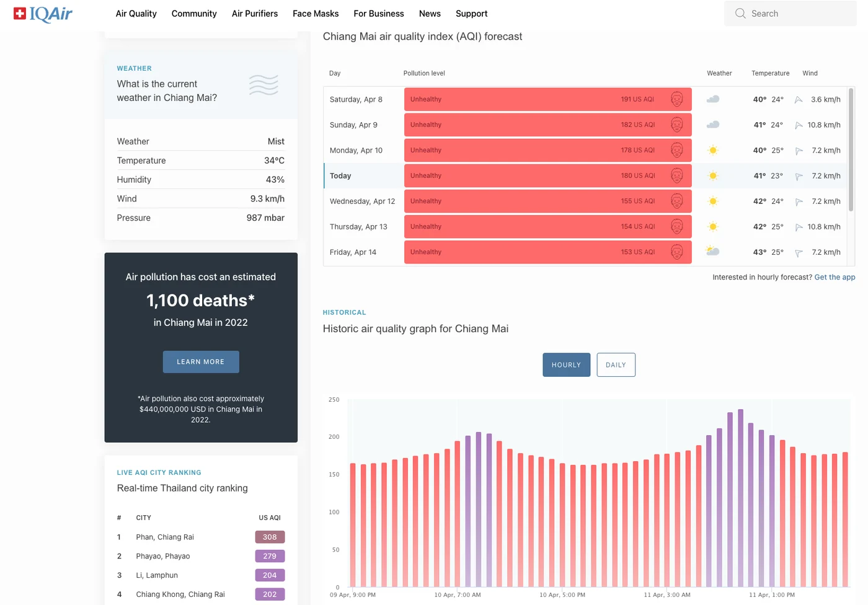Click the 308 AQI badge
The image size is (868, 605).
270,537
